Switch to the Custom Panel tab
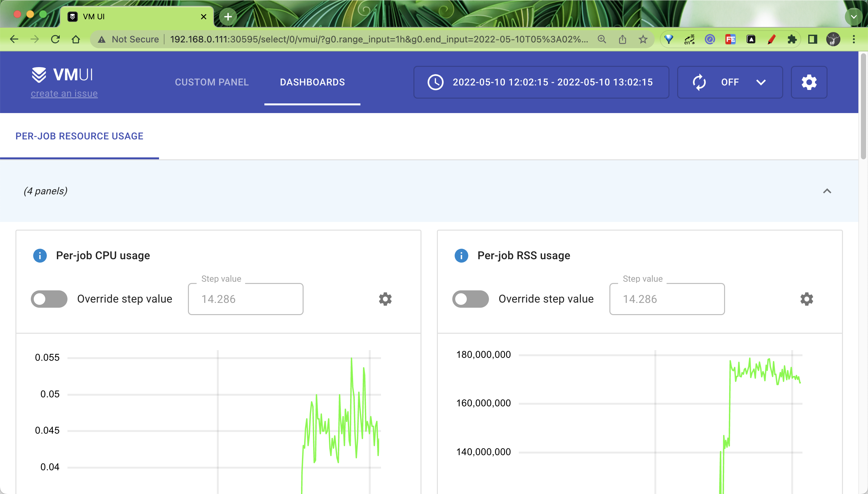868x494 pixels. click(212, 82)
